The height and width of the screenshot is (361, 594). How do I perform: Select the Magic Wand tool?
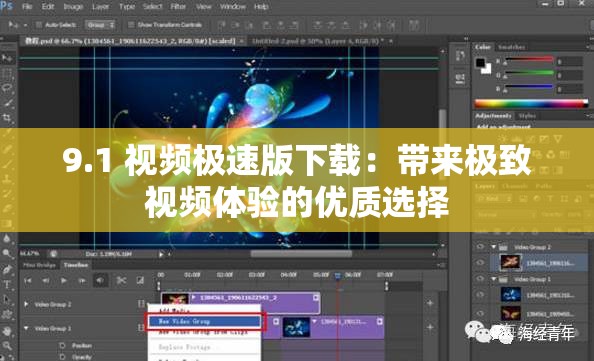click(x=7, y=103)
